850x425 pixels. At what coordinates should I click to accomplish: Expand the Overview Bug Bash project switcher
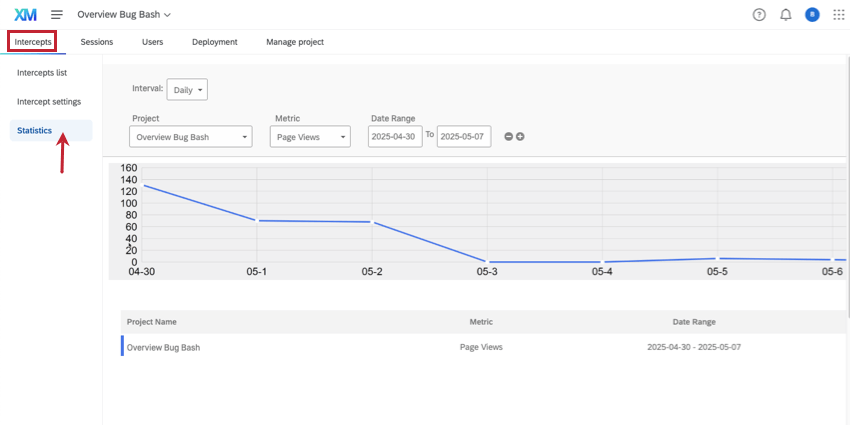(x=124, y=15)
